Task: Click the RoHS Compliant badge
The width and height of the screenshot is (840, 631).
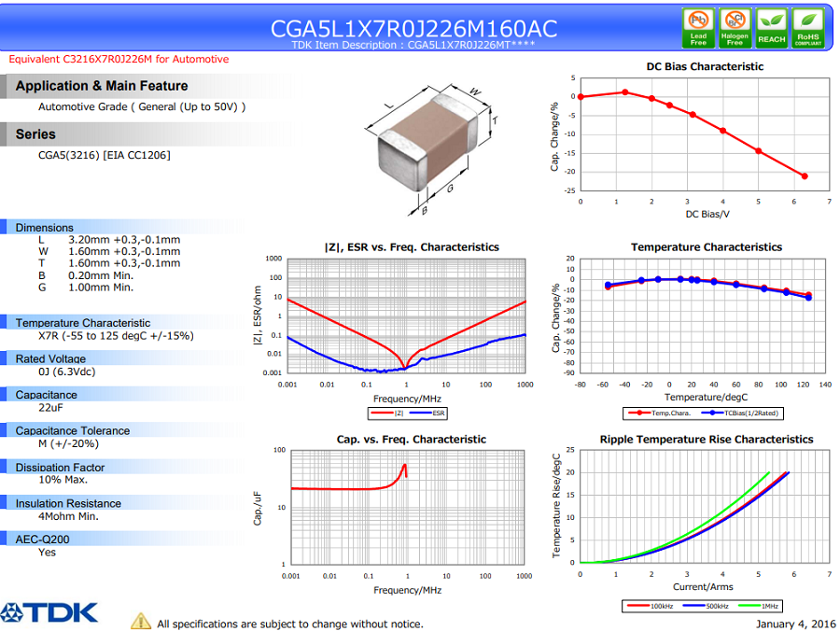Action: (808, 28)
